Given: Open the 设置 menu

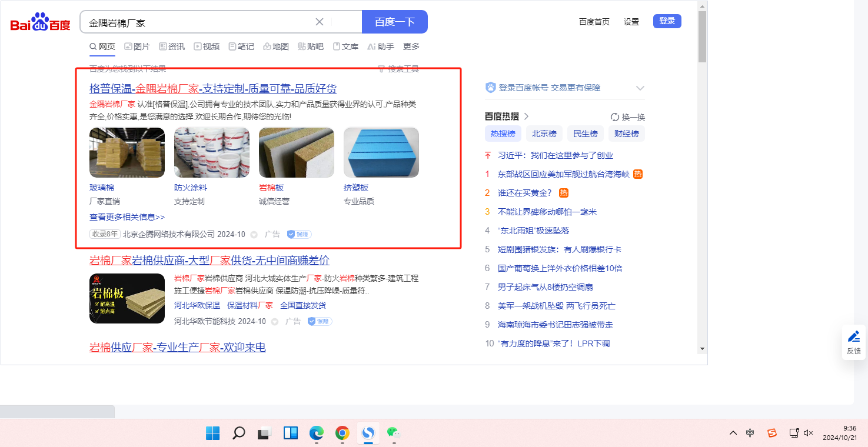Looking at the screenshot, I should [631, 22].
